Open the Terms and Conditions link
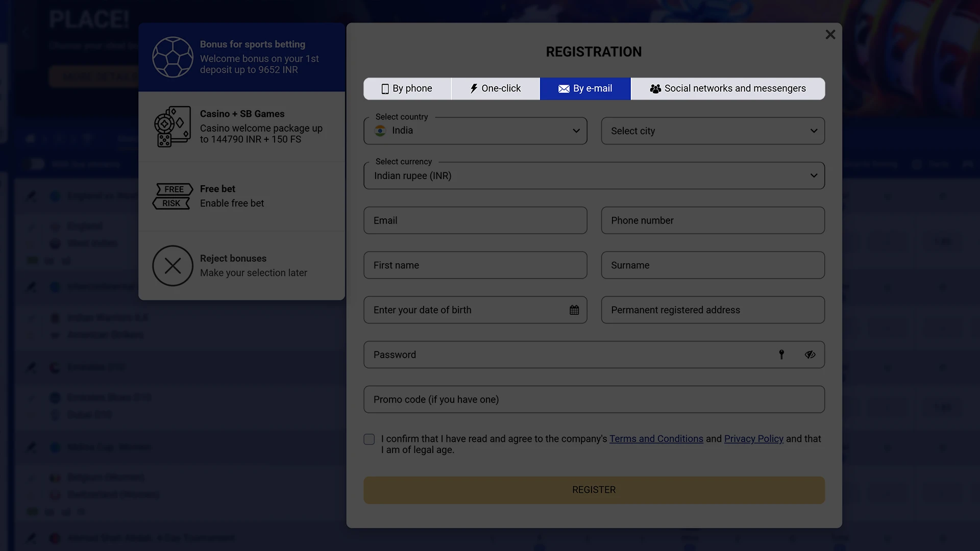The width and height of the screenshot is (980, 551). click(x=656, y=439)
